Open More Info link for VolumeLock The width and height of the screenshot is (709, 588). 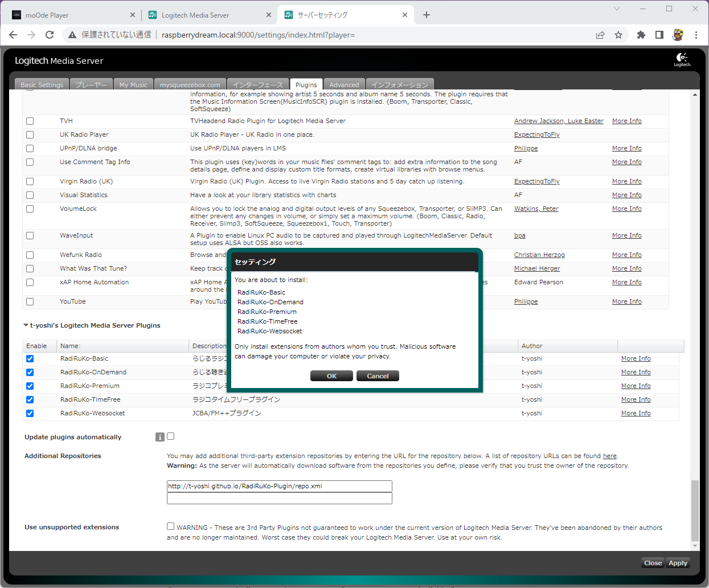626,209
